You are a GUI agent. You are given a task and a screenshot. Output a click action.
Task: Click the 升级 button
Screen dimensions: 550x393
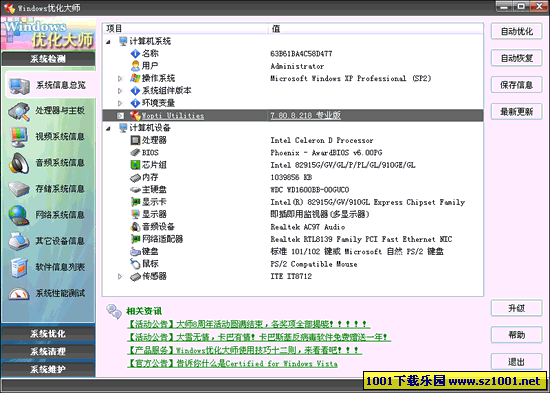pyautogui.click(x=516, y=308)
